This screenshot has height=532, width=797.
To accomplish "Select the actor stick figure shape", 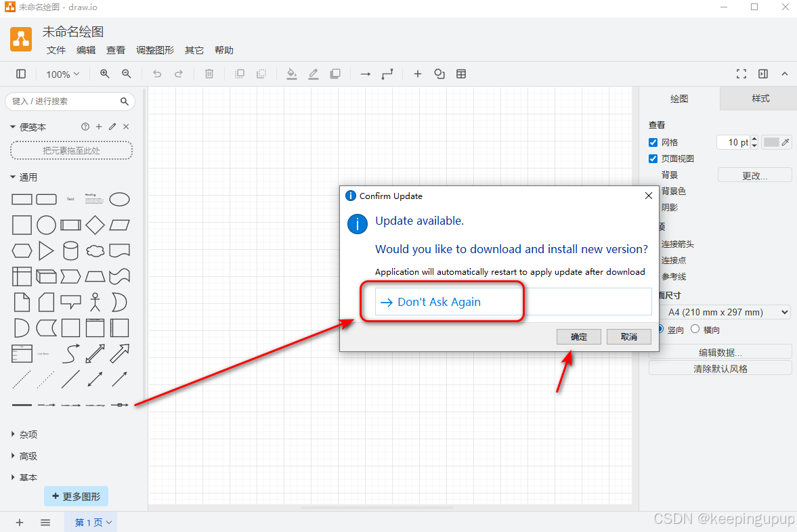I will pos(95,302).
